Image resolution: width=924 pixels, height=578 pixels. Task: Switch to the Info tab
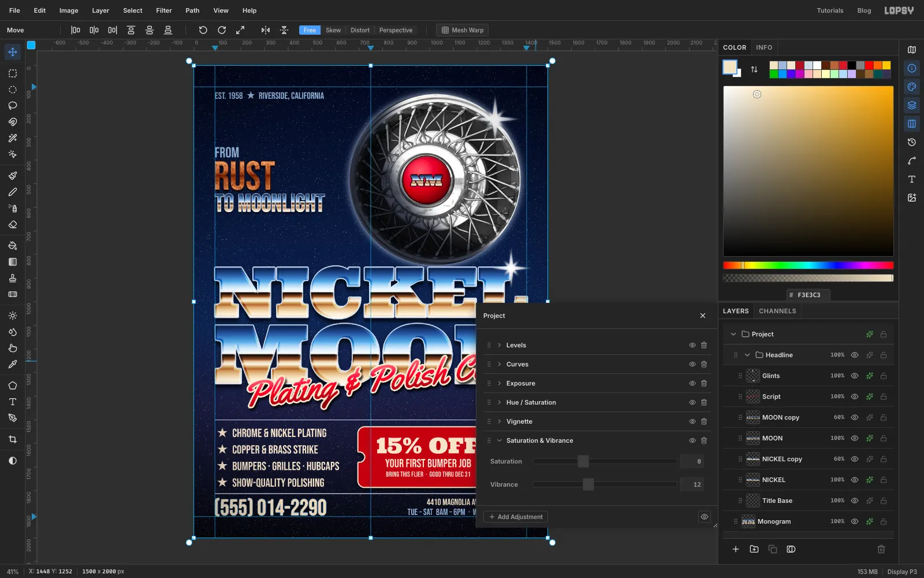pos(764,47)
